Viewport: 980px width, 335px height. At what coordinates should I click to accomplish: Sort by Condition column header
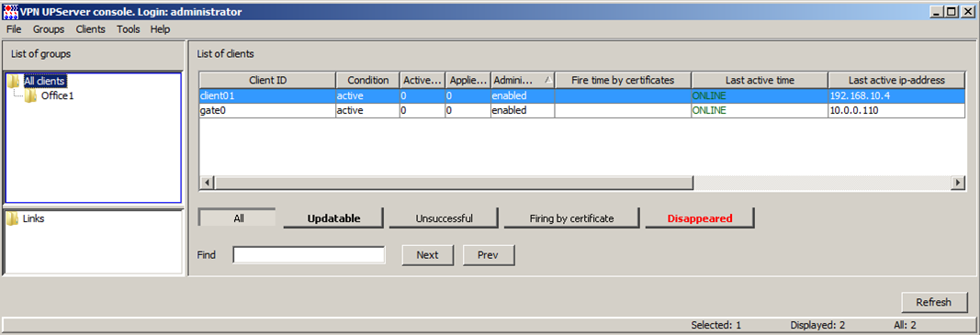pyautogui.click(x=367, y=80)
